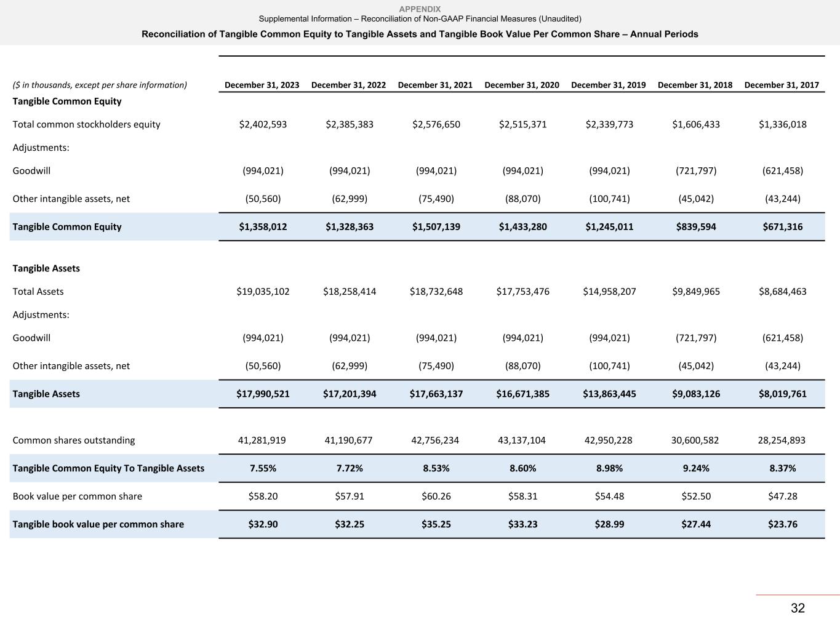The height and width of the screenshot is (630, 840).
Task: Select the in-thousands units note
Action: pos(100,85)
